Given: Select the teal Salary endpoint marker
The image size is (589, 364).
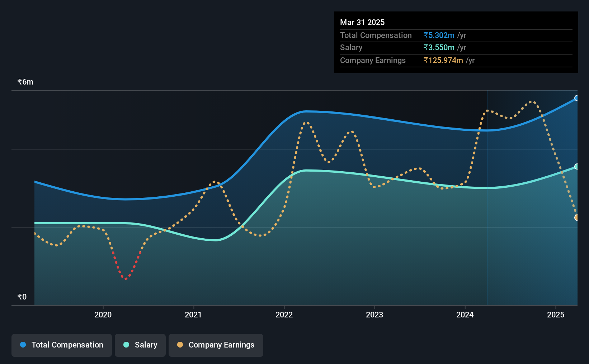Looking at the screenshot, I should pos(577,167).
